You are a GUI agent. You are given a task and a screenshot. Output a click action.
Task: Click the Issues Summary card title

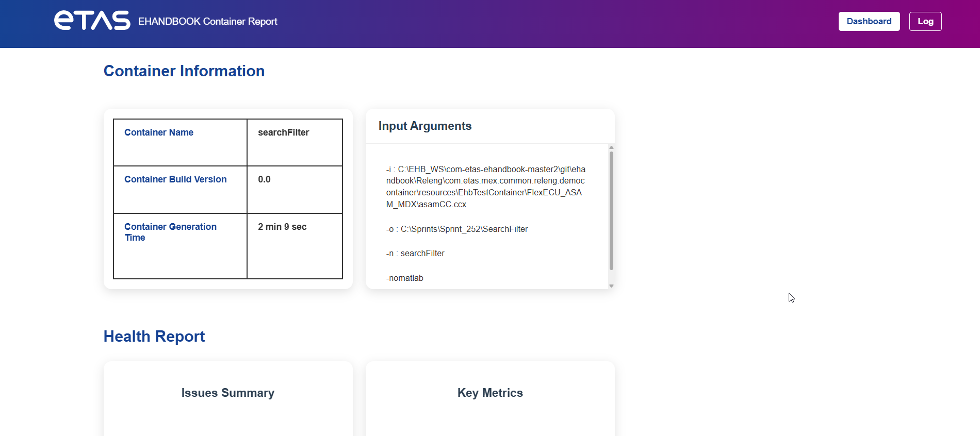[227, 393]
